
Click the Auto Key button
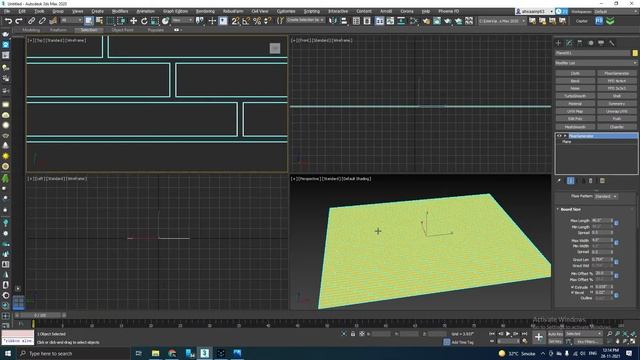point(555,334)
